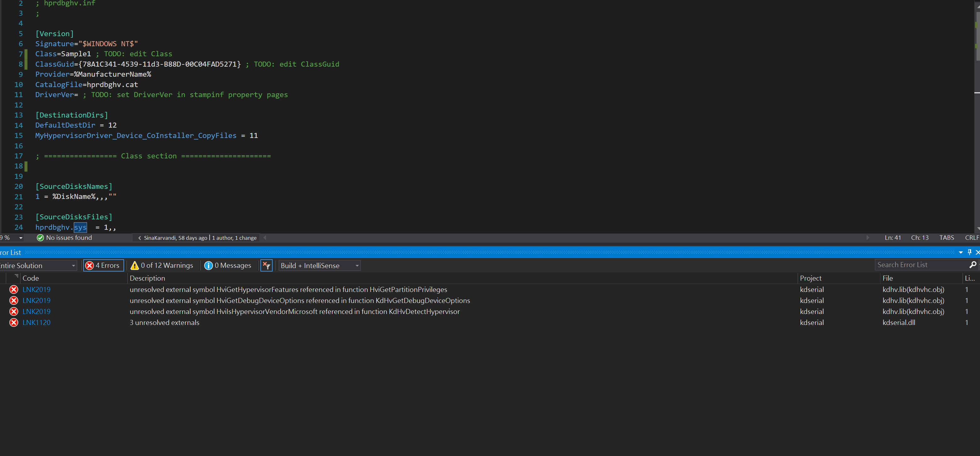Click the clear filters icon in Error List
The width and height of the screenshot is (980, 456).
266,265
